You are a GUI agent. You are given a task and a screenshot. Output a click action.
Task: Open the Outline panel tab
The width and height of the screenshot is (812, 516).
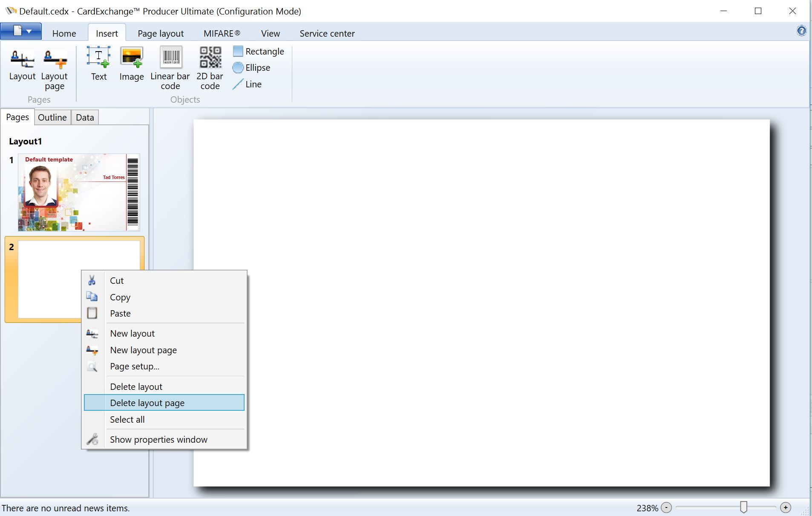(x=52, y=117)
